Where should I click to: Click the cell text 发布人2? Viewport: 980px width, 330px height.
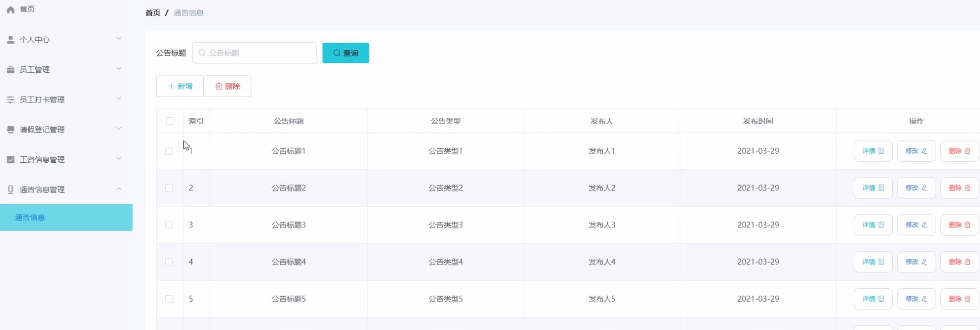tap(602, 188)
